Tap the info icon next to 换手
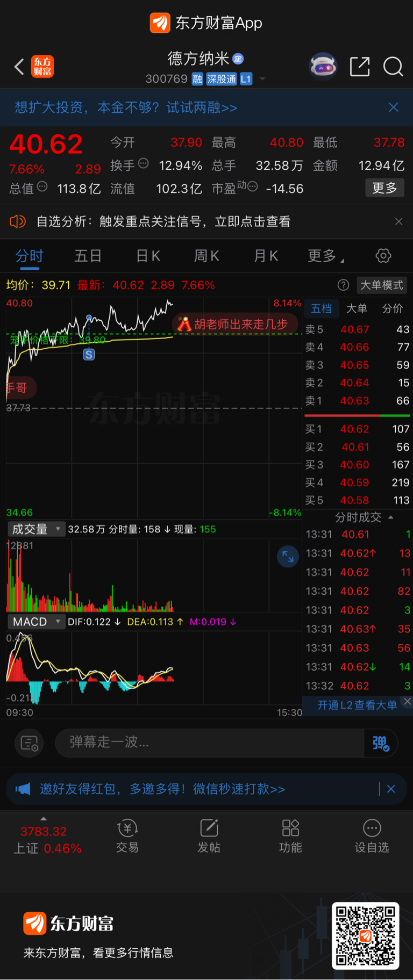Screen dimensions: 413x980 pos(143,163)
